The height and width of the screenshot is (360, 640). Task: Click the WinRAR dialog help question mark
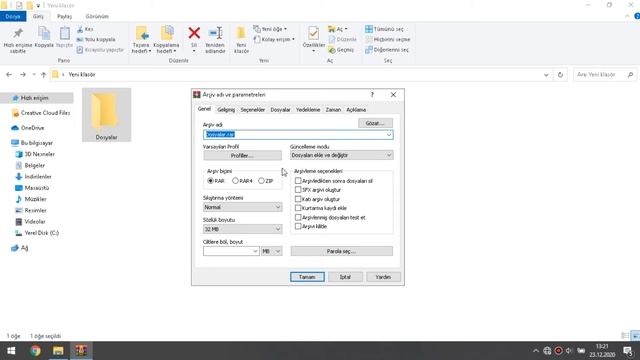372,95
